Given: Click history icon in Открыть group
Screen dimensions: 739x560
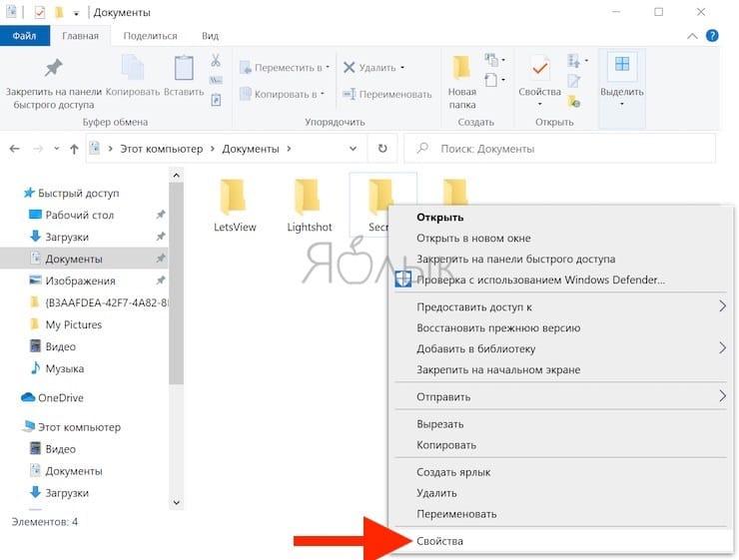Looking at the screenshot, I should tap(573, 101).
